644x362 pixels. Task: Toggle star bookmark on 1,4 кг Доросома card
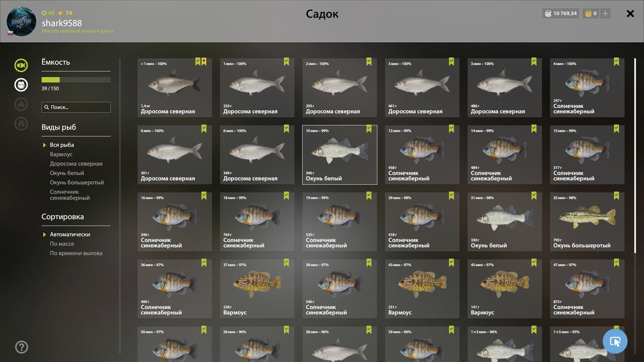[x=204, y=62]
